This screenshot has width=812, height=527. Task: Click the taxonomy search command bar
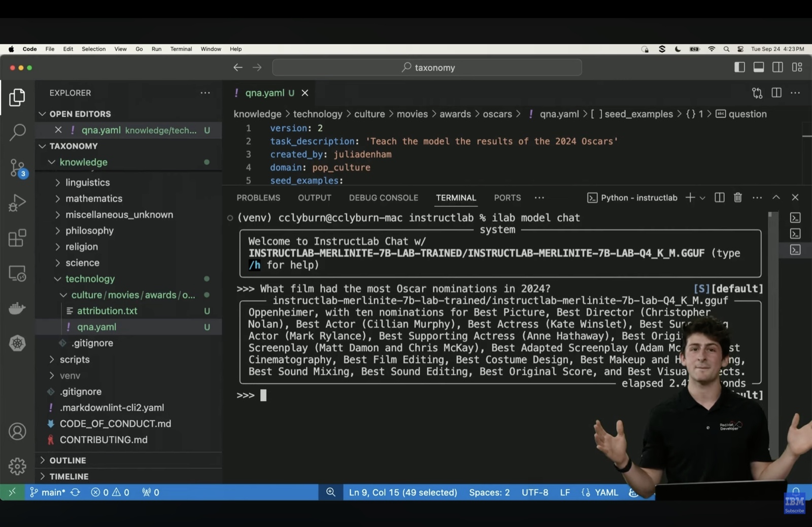click(x=427, y=67)
